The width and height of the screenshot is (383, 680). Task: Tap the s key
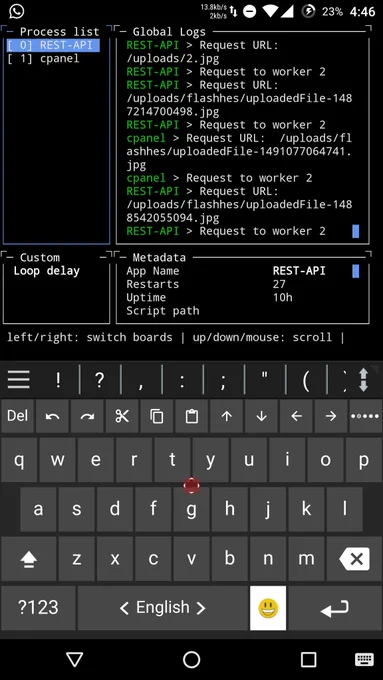[x=76, y=509]
